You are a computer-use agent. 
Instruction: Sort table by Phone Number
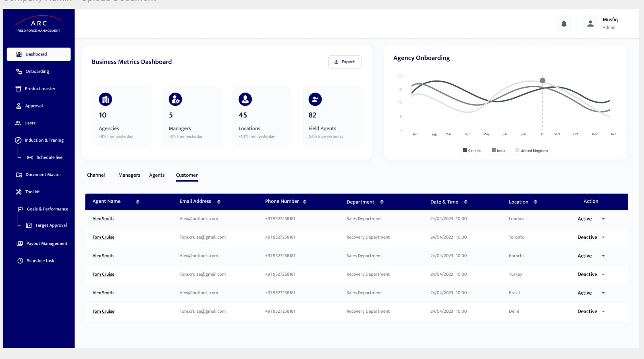pyautogui.click(x=305, y=202)
